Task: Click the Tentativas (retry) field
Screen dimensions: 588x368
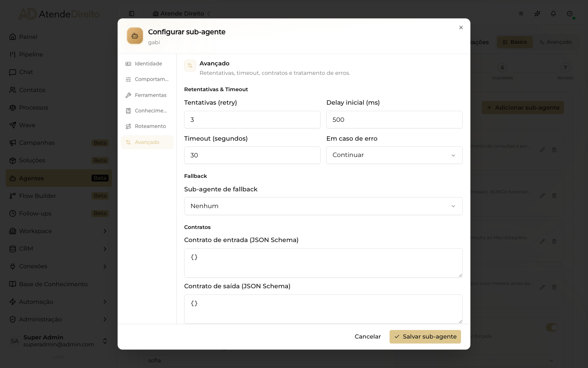Action: pyautogui.click(x=252, y=120)
